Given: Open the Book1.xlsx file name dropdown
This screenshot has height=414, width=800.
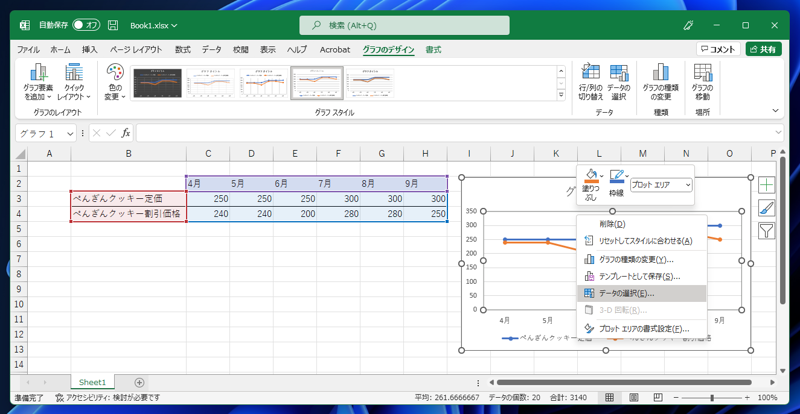Looking at the screenshot, I should tap(154, 25).
